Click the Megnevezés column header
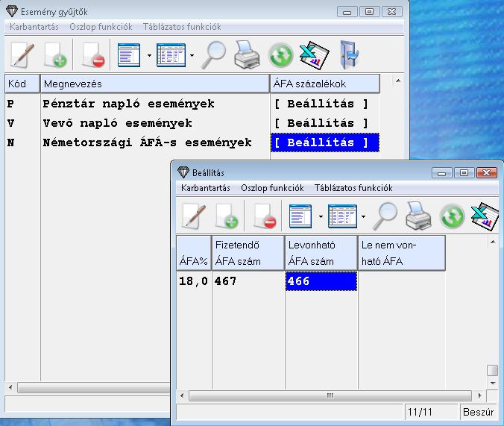The height and width of the screenshot is (426, 504). coord(154,84)
